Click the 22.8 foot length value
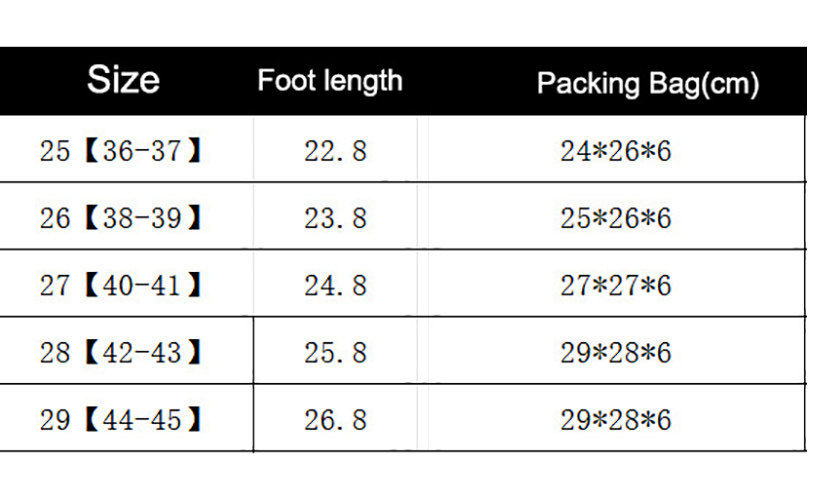This screenshot has height=500, width=817. tap(335, 151)
